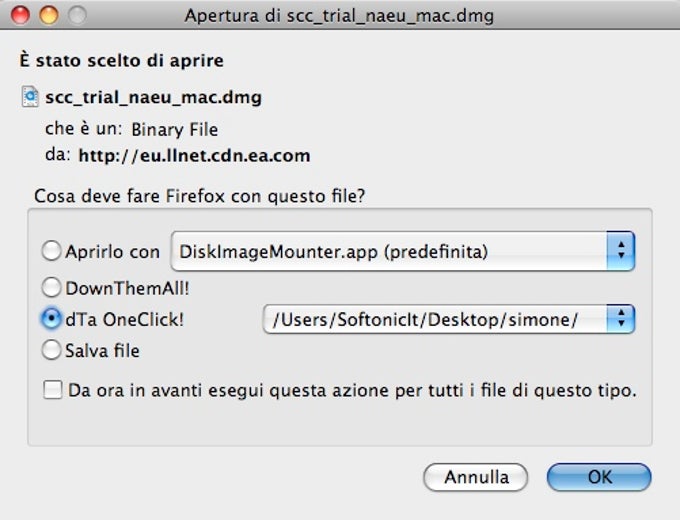This screenshot has height=520, width=680.
Task: Select the dTa OneClick! radio button
Action: click(x=51, y=319)
